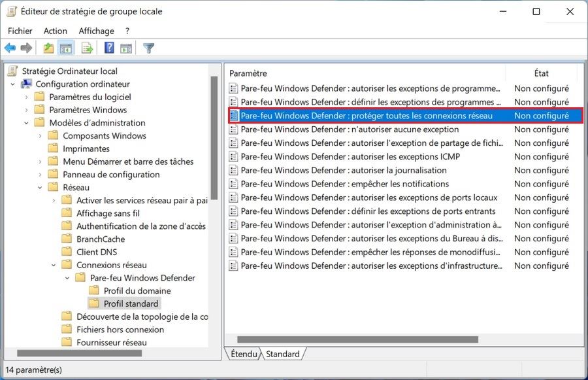588x380 pixels.
Task: Expand the Composants Windows node
Action: point(41,135)
